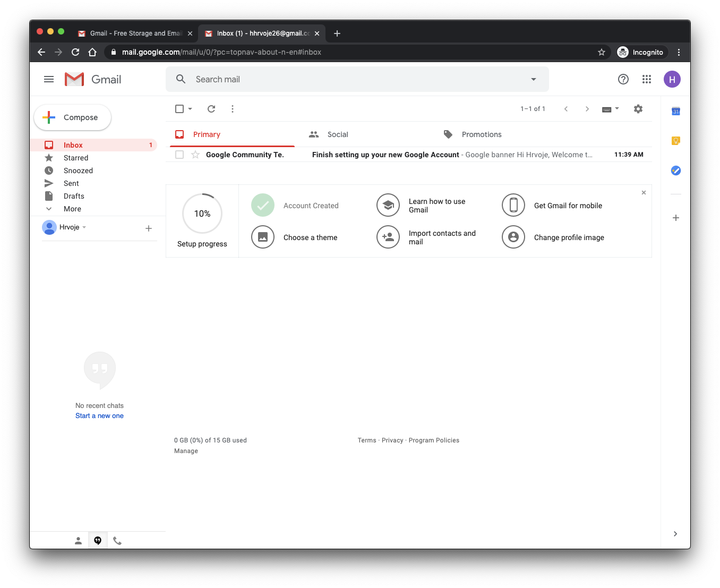This screenshot has height=588, width=720.
Task: Select all messages checkbox
Action: point(179,109)
